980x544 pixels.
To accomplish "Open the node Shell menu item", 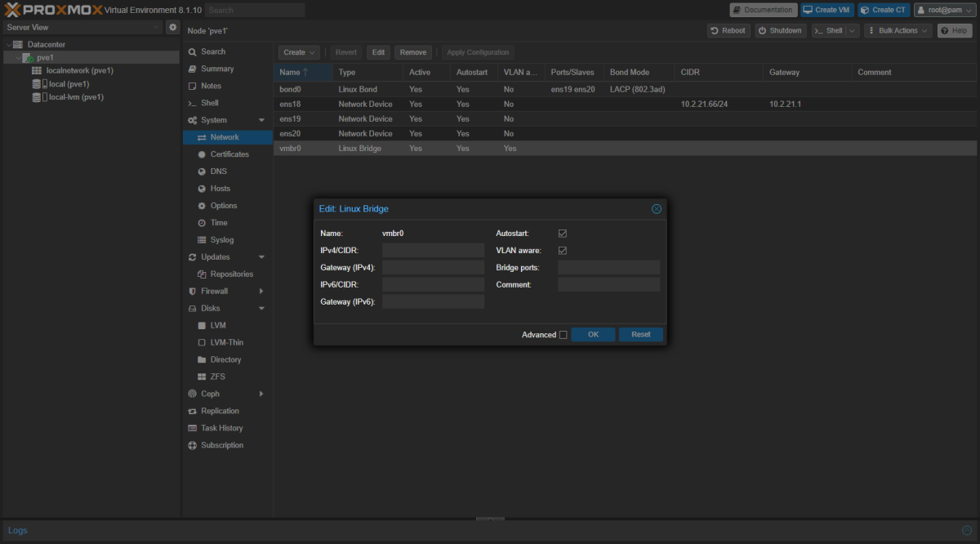I will tap(210, 103).
